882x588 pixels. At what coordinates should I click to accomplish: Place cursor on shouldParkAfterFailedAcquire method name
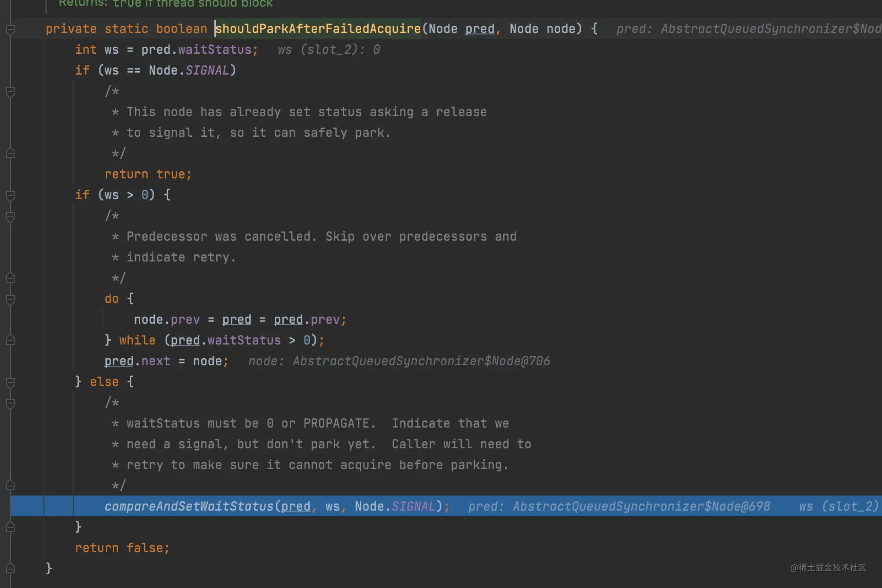(318, 29)
